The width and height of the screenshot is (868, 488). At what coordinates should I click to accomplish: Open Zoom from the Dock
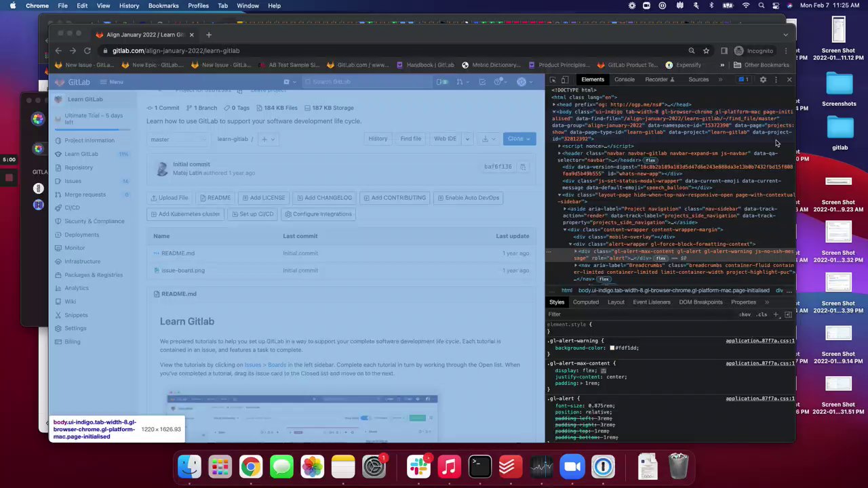(572, 466)
